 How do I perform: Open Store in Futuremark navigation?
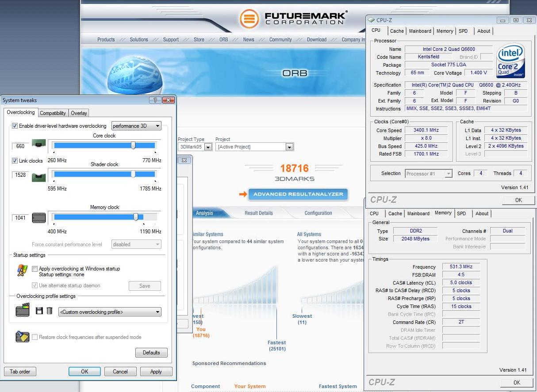click(199, 39)
